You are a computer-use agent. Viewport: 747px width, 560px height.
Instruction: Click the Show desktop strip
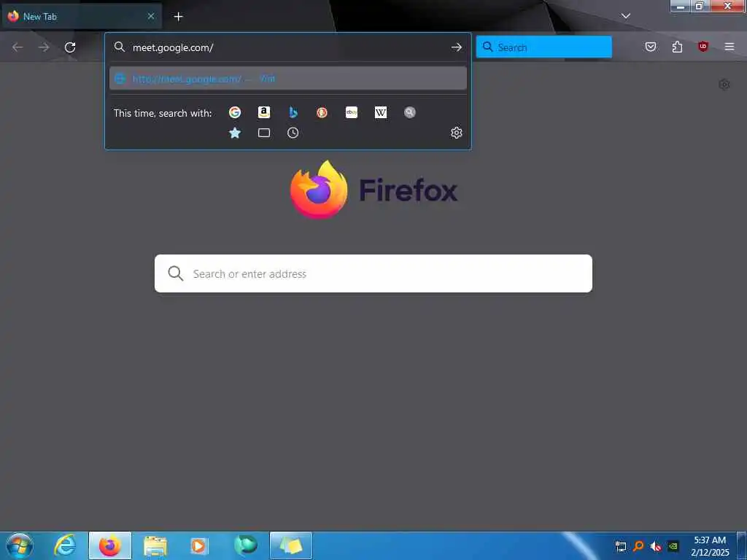742,545
